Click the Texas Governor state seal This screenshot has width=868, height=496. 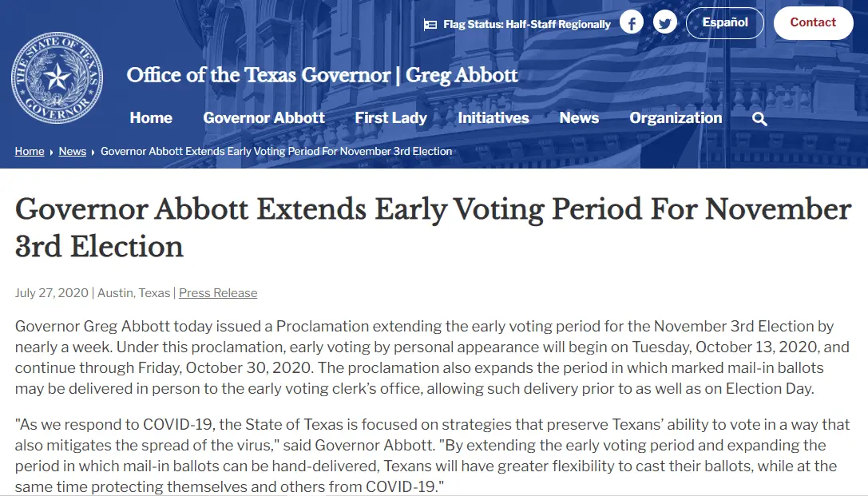(x=57, y=77)
